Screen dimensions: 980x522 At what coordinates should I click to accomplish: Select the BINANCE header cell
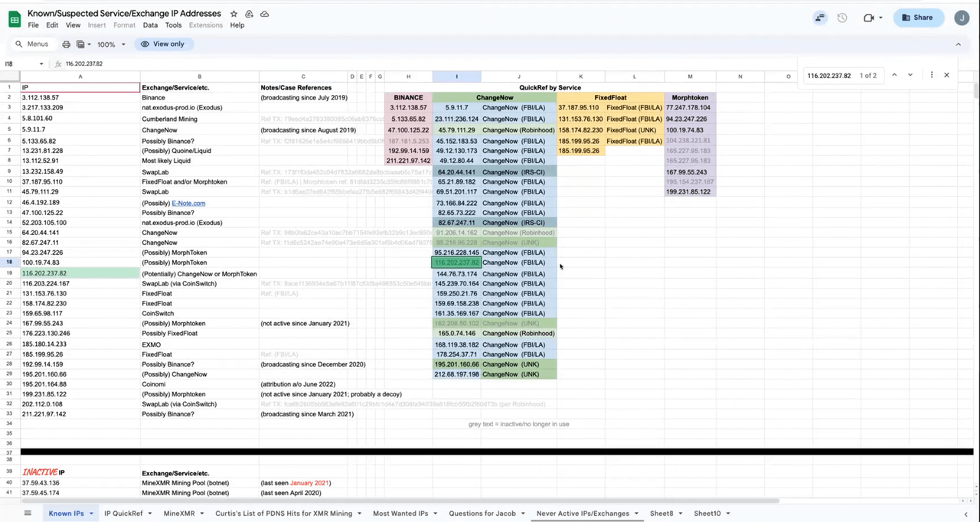pyautogui.click(x=408, y=98)
